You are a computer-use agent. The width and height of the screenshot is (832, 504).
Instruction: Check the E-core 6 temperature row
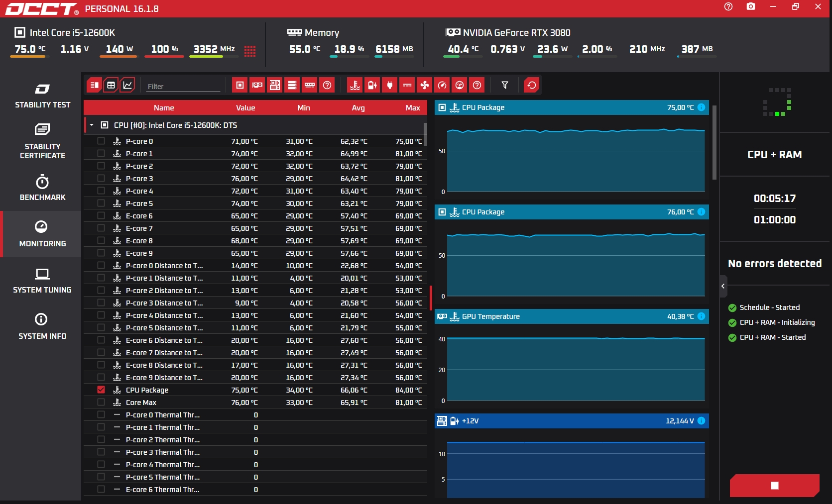coord(101,216)
